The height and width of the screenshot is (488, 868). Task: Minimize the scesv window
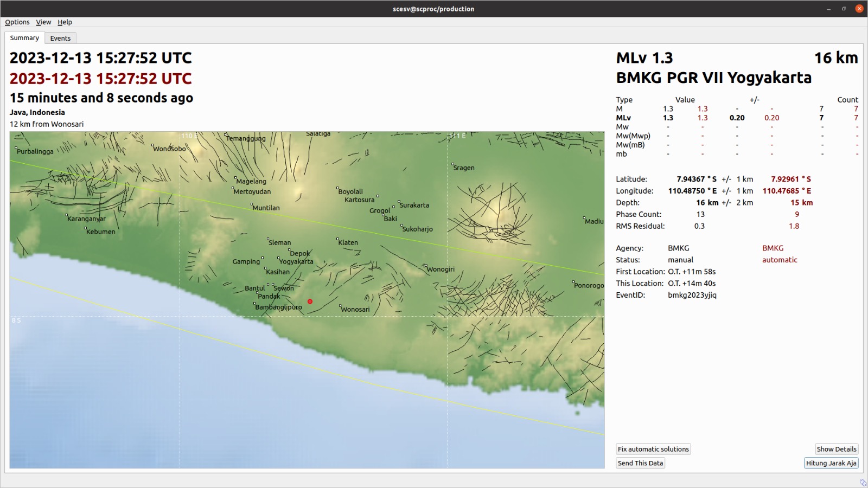pos(828,9)
